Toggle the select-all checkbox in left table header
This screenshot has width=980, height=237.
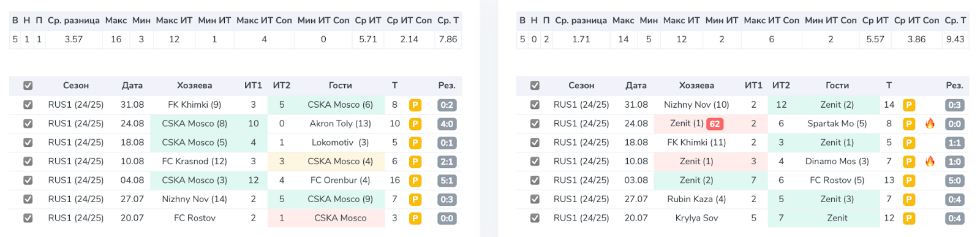pyautogui.click(x=28, y=86)
